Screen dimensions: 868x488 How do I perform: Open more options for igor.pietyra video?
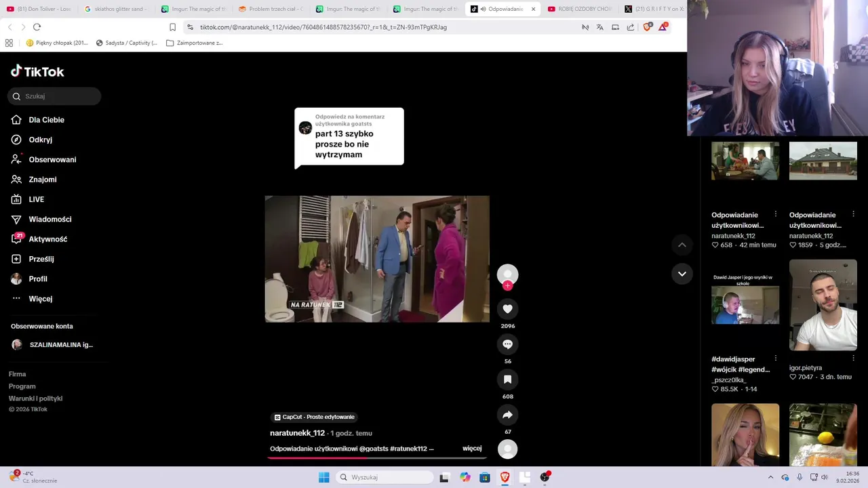[x=854, y=359]
